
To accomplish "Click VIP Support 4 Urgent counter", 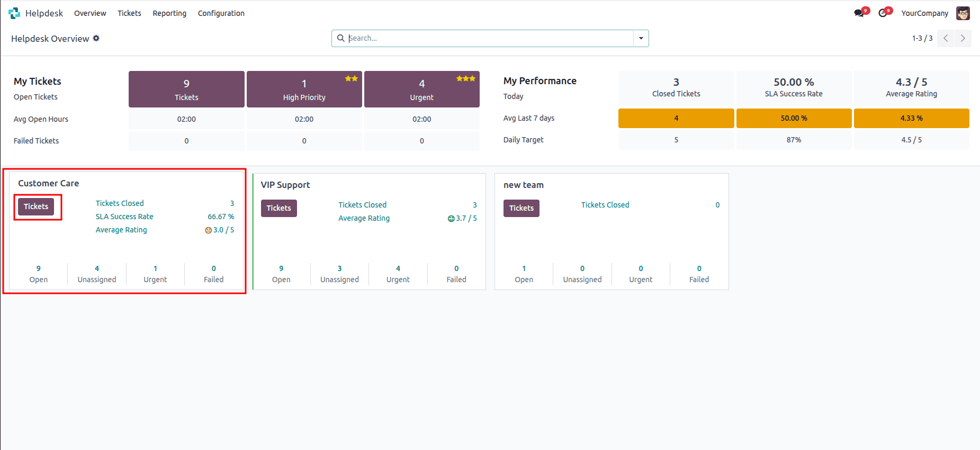I will click(398, 274).
